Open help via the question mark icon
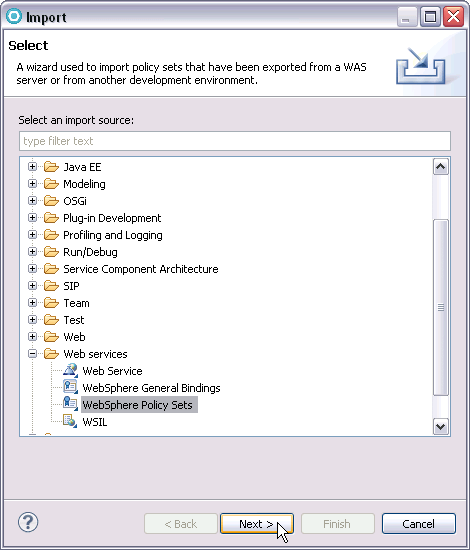The height and width of the screenshot is (550, 470). [28, 522]
